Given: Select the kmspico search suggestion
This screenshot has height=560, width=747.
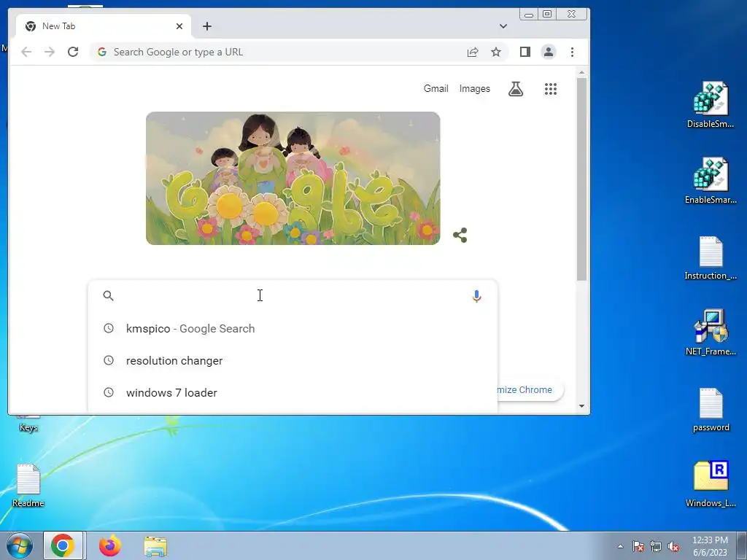Looking at the screenshot, I should click(293, 329).
